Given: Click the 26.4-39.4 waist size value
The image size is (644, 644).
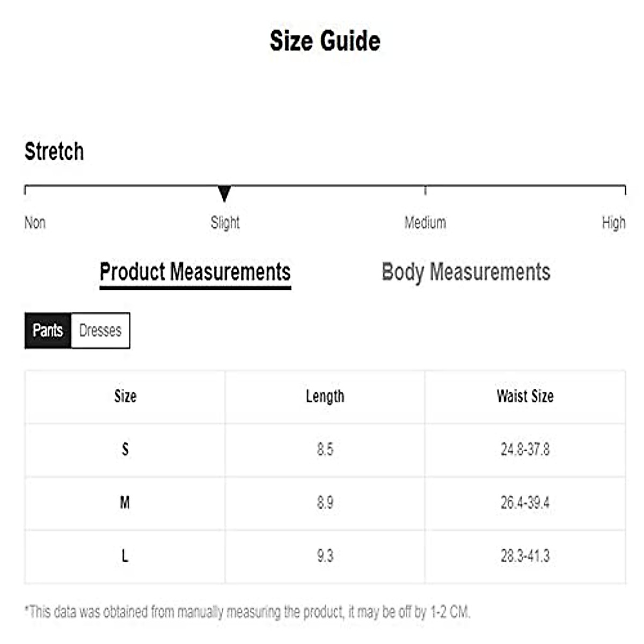Looking at the screenshot, I should coord(525,503).
